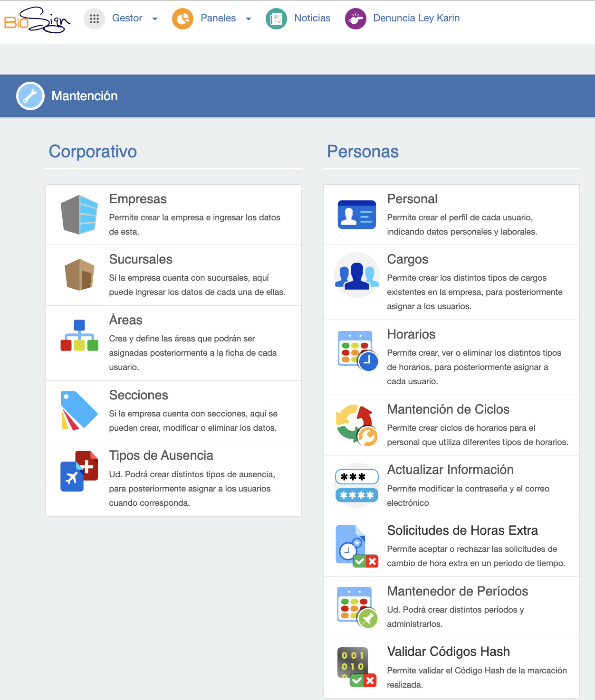Open the Horarios calendar clock icon

pos(357,350)
